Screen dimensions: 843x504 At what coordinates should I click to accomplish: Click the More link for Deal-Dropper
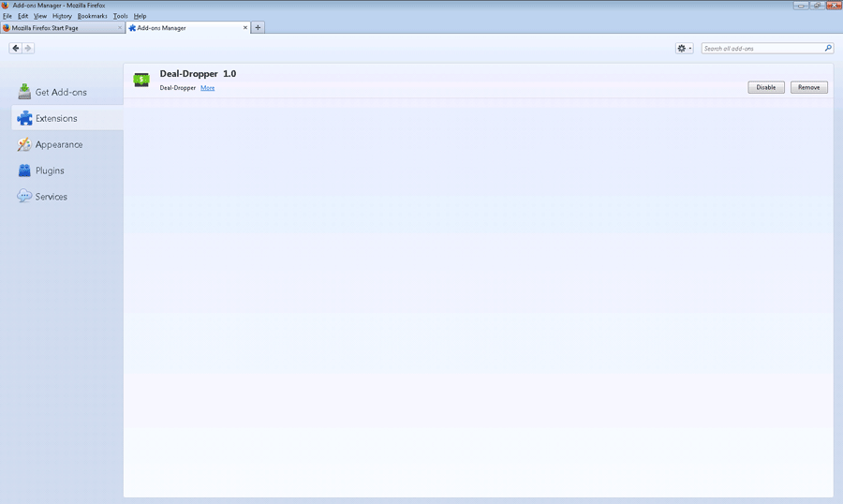click(x=207, y=88)
